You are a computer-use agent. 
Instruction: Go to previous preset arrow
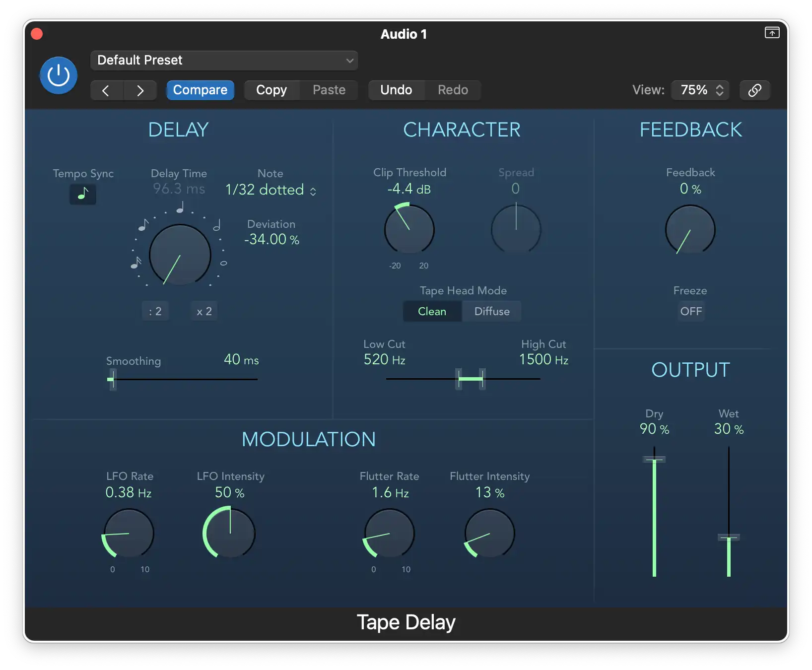click(106, 90)
